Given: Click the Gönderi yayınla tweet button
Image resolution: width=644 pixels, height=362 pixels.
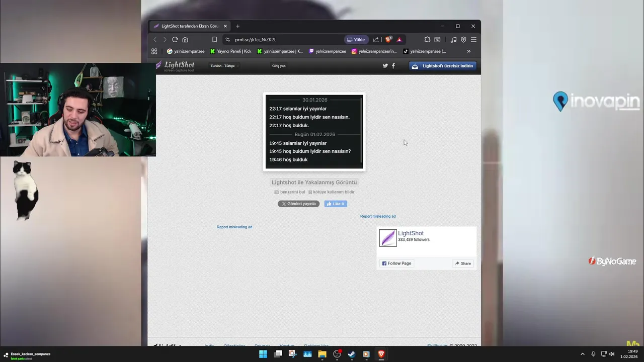Looking at the screenshot, I should [x=298, y=204].
